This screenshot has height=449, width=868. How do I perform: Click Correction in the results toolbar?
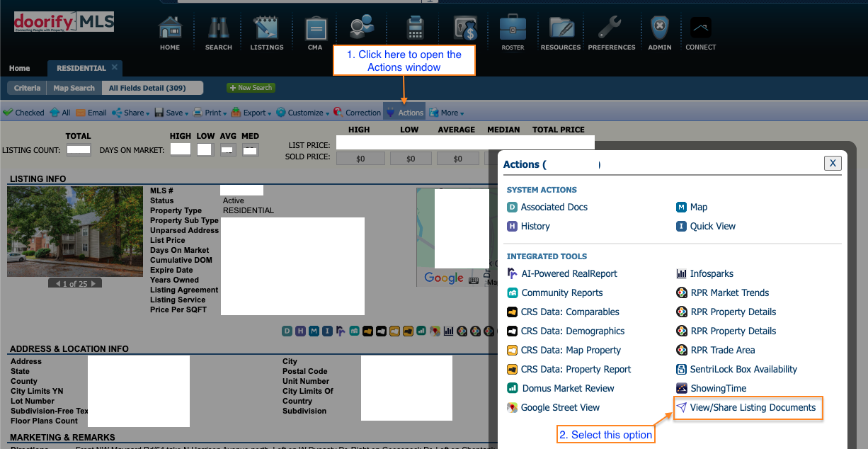pos(358,113)
